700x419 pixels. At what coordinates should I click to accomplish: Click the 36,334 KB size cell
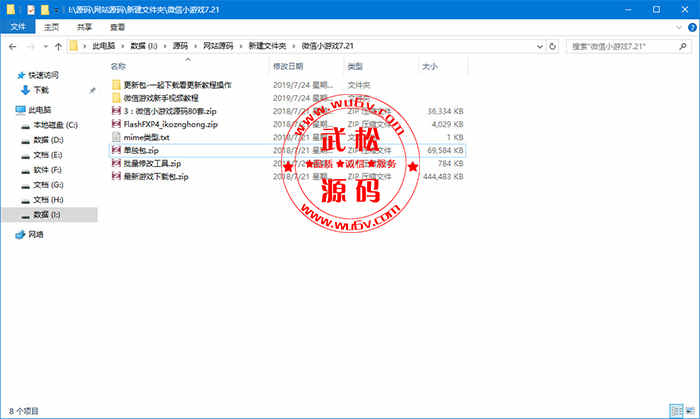point(445,111)
